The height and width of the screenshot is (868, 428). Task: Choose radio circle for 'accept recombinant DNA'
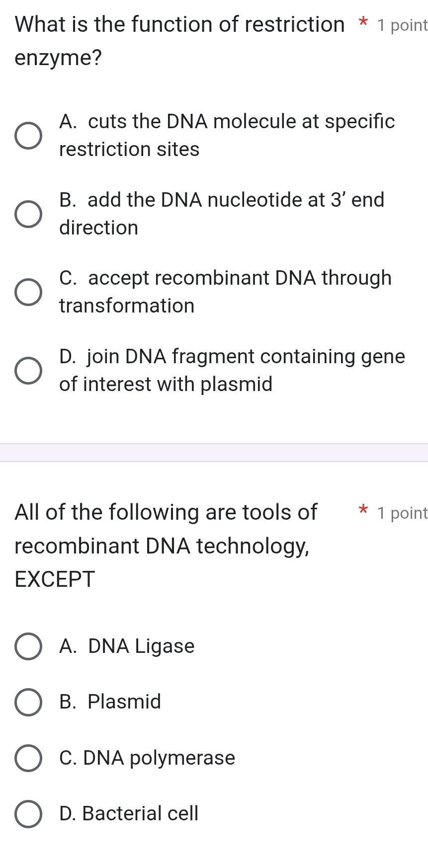28,292
